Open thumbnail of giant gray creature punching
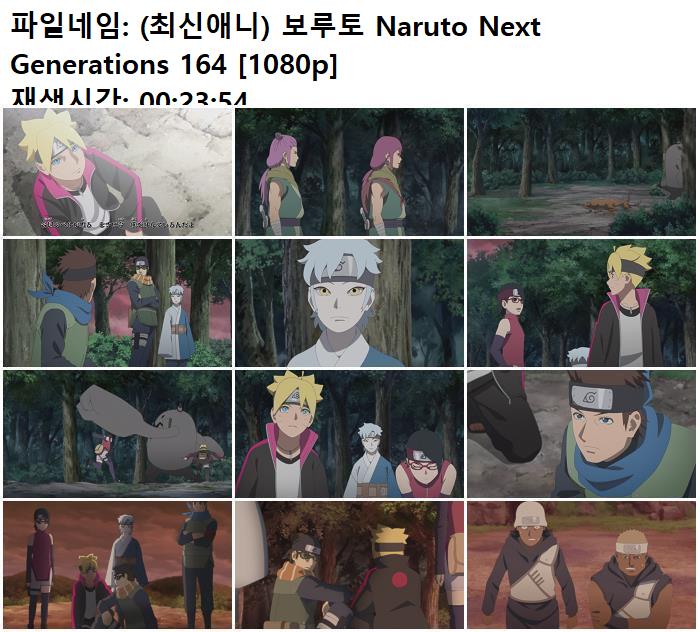The width and height of the screenshot is (700, 632). pos(117,434)
